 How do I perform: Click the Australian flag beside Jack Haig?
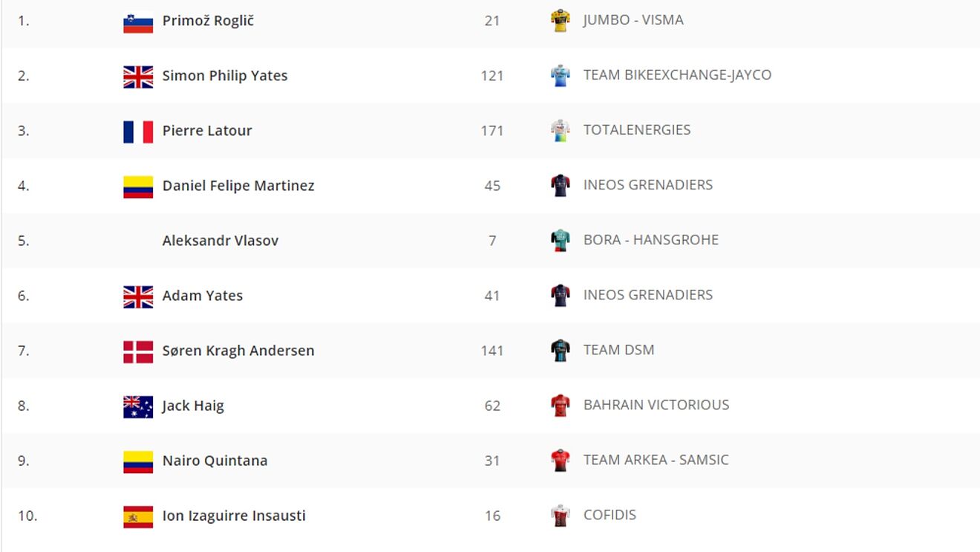pyautogui.click(x=138, y=406)
